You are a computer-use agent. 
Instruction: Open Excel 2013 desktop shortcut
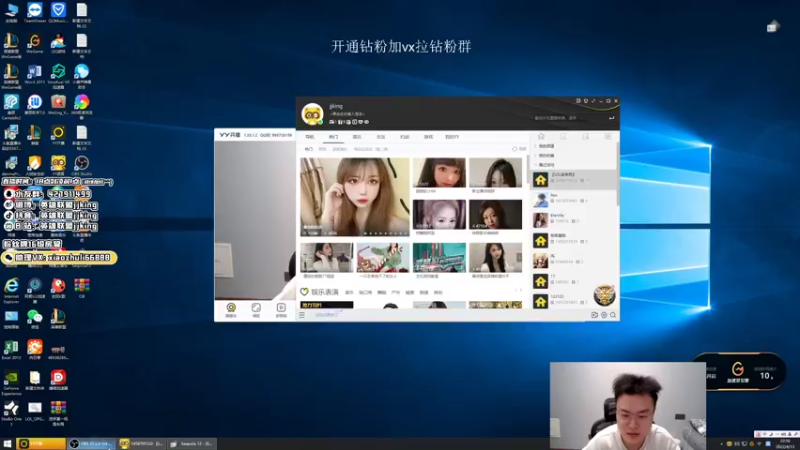pyautogui.click(x=11, y=350)
